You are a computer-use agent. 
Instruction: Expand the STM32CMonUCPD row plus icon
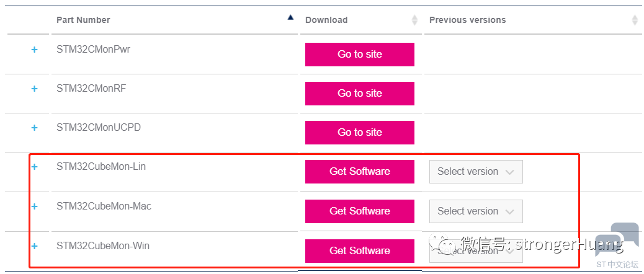[35, 128]
